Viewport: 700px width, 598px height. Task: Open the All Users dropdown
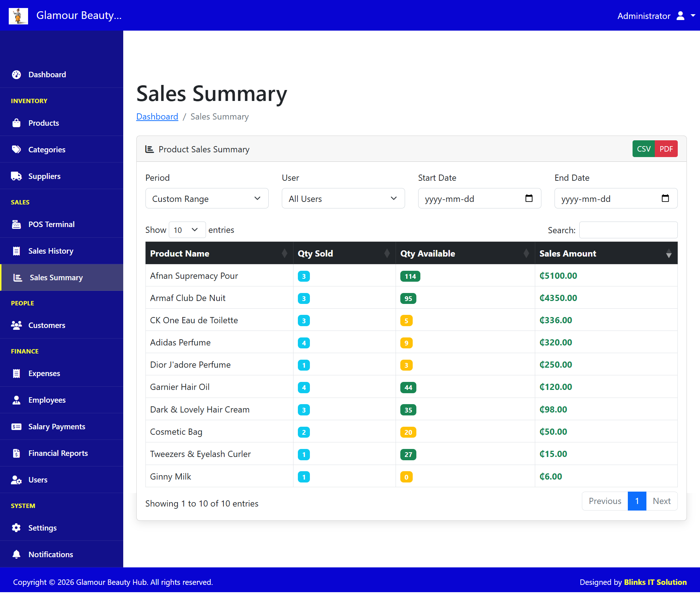pos(343,199)
